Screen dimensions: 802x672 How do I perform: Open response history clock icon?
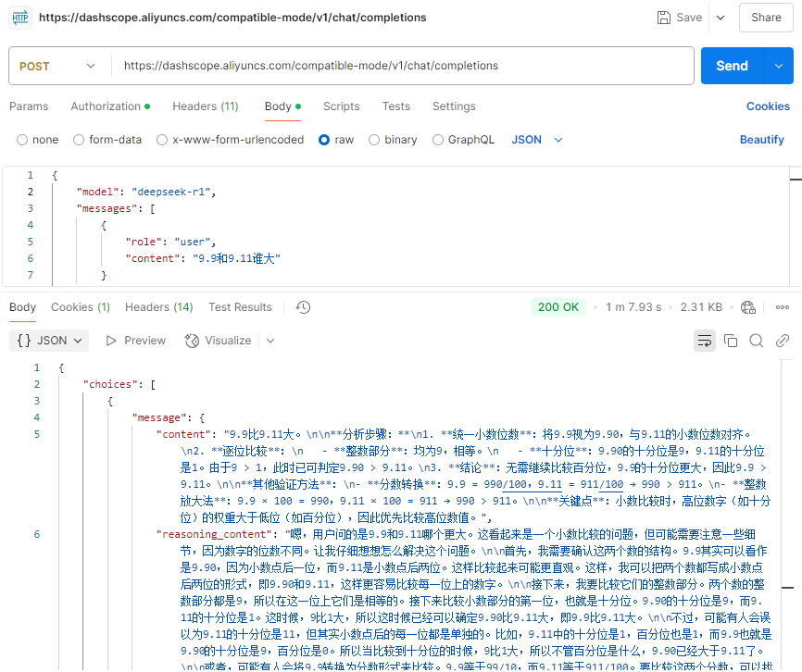tap(303, 307)
